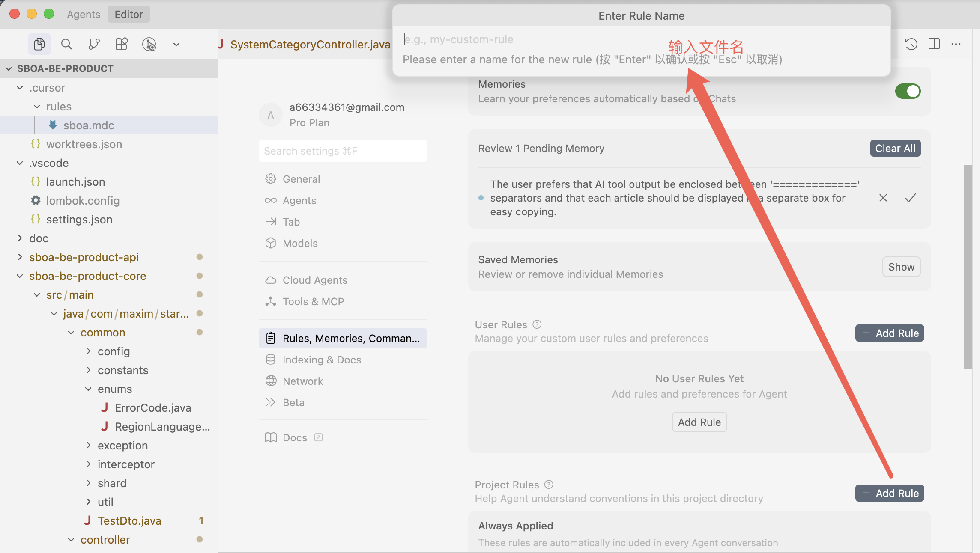Click the settings pane vertical scrollbar
Viewport: 980px width, 553px height.
(x=968, y=266)
